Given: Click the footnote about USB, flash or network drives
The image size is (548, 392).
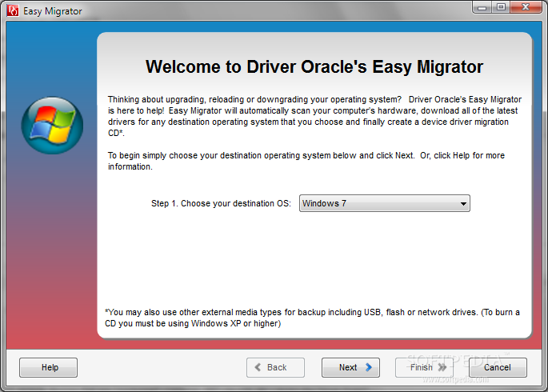Looking at the screenshot, I should [312, 318].
